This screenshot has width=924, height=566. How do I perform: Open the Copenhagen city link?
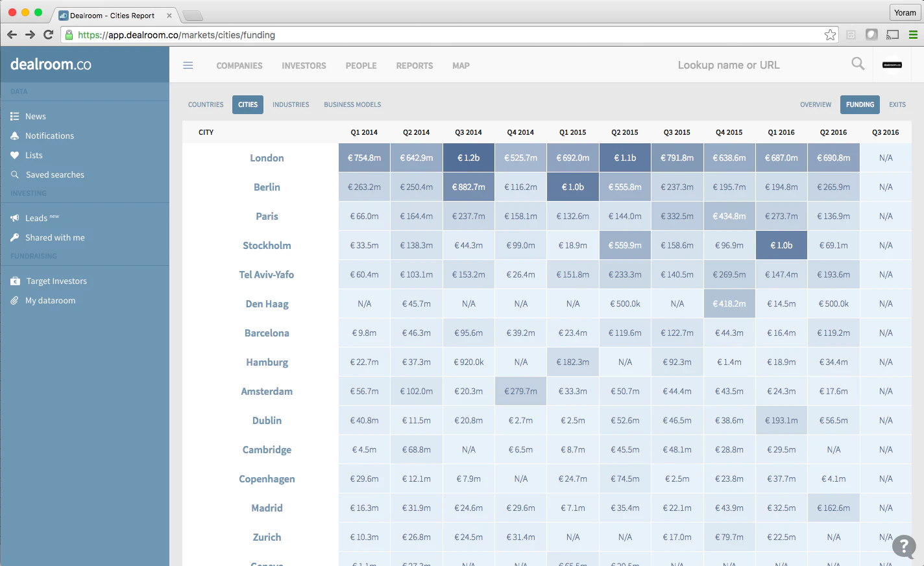(267, 479)
